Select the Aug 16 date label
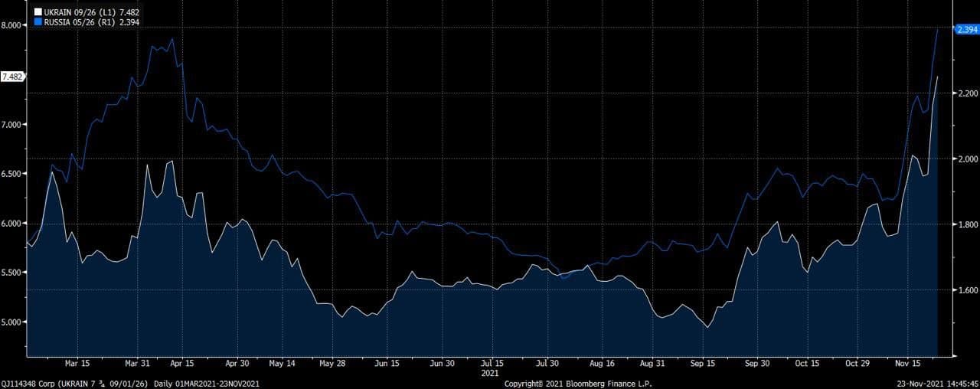Screen dimensions: 980x389 [602, 364]
